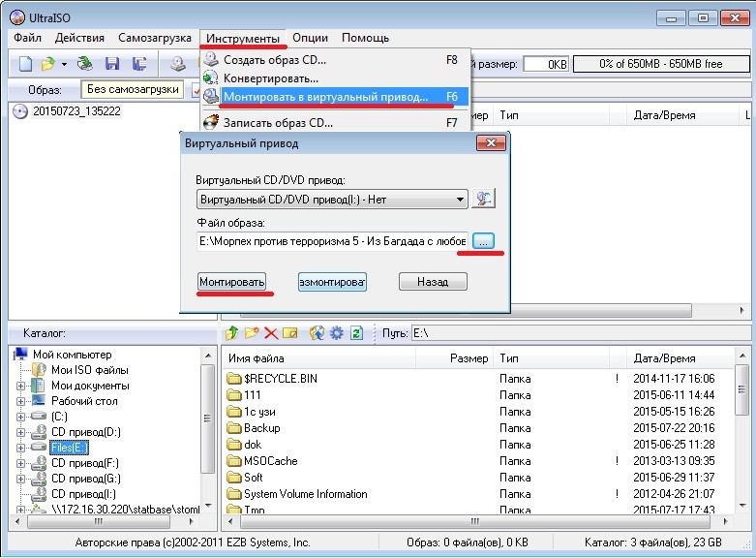The width and height of the screenshot is (756, 558).
Task: Click the Назад button
Action: coord(433,282)
